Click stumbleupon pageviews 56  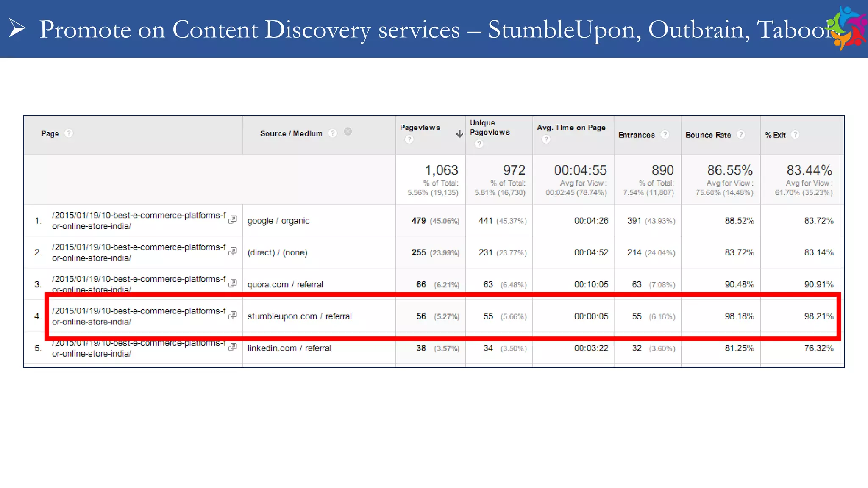(421, 316)
